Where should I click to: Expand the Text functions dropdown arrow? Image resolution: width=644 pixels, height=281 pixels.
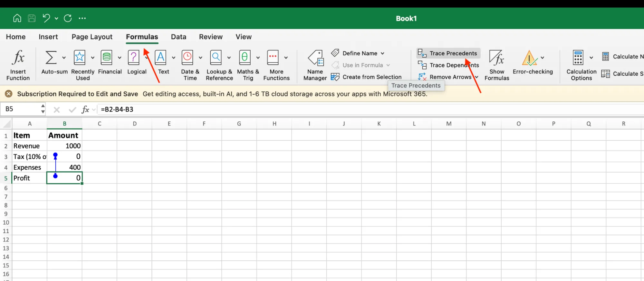tap(173, 58)
